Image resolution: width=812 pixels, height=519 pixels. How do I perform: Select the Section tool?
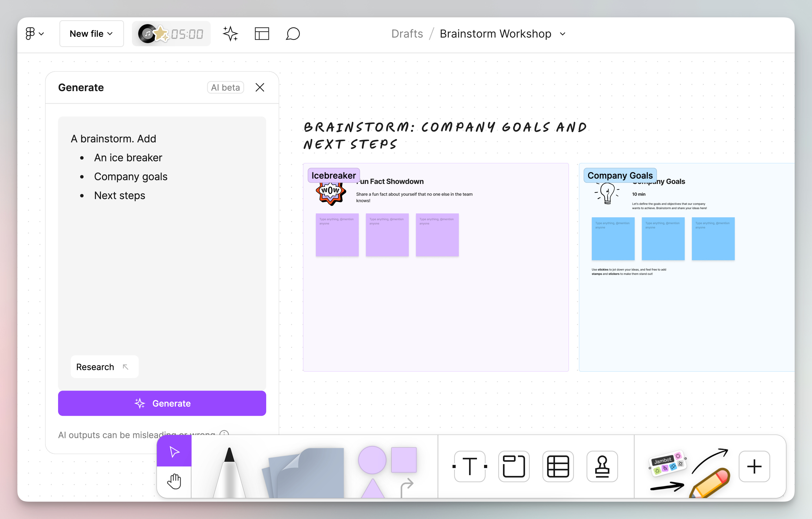pos(513,466)
